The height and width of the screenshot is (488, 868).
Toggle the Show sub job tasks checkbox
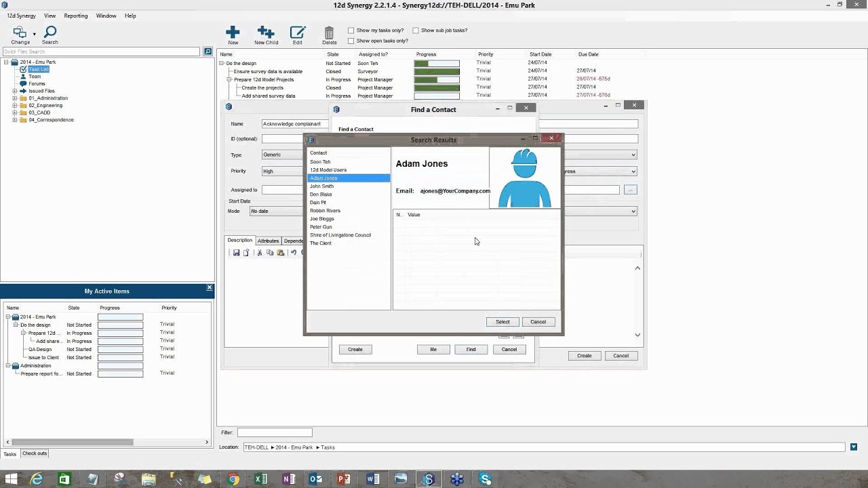coord(416,30)
